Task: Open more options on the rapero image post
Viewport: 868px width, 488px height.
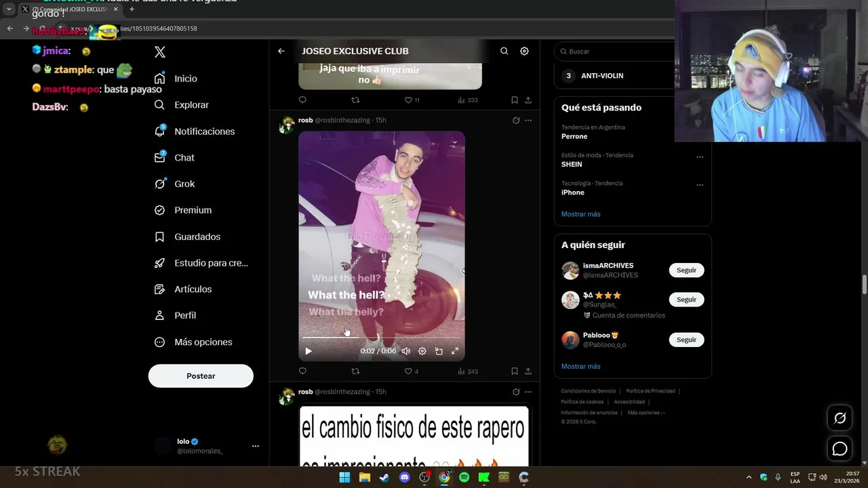Action: coord(528,392)
